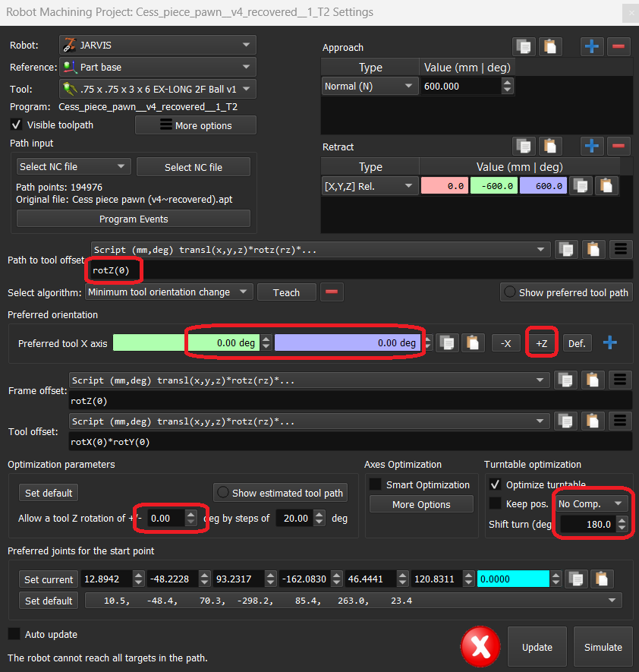Click the cyan seventh joint value field
The height and width of the screenshot is (672, 639).
pyautogui.click(x=512, y=579)
